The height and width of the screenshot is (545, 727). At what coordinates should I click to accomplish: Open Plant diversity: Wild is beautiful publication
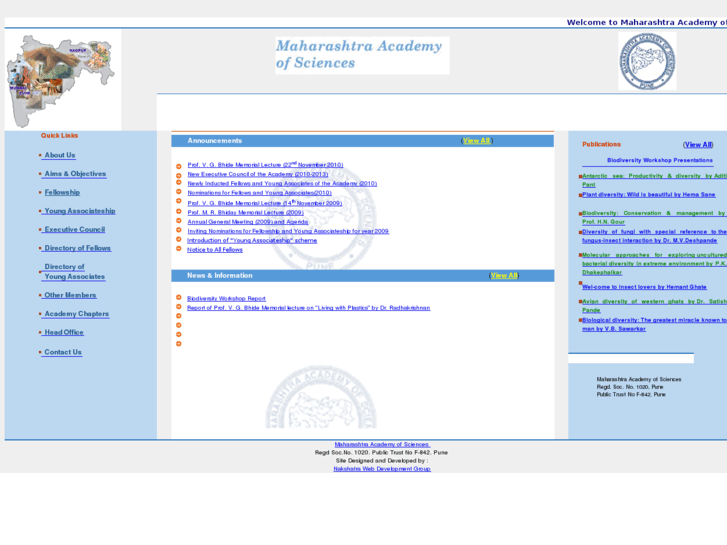pos(649,195)
